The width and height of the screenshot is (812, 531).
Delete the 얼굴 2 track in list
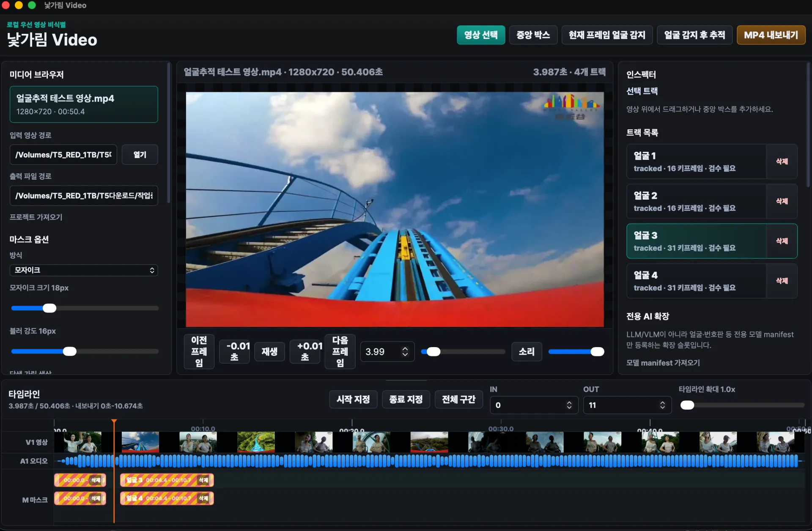782,201
